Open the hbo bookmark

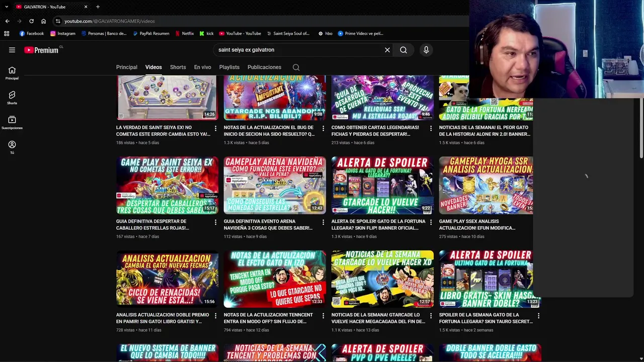coord(325,34)
